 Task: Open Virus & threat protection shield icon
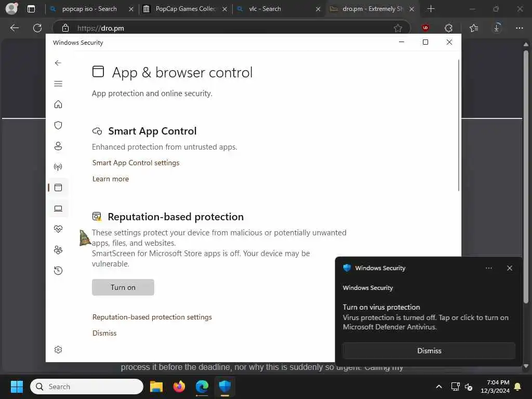tap(58, 125)
